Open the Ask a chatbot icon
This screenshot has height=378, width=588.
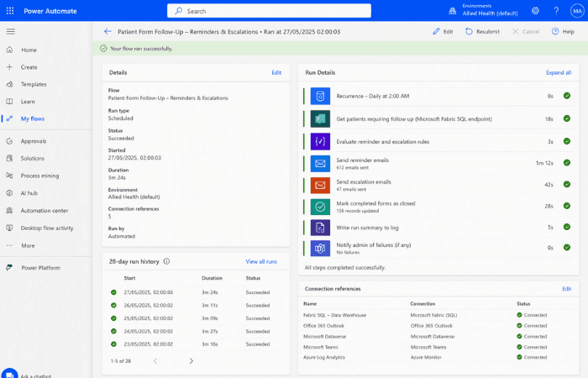(9, 375)
